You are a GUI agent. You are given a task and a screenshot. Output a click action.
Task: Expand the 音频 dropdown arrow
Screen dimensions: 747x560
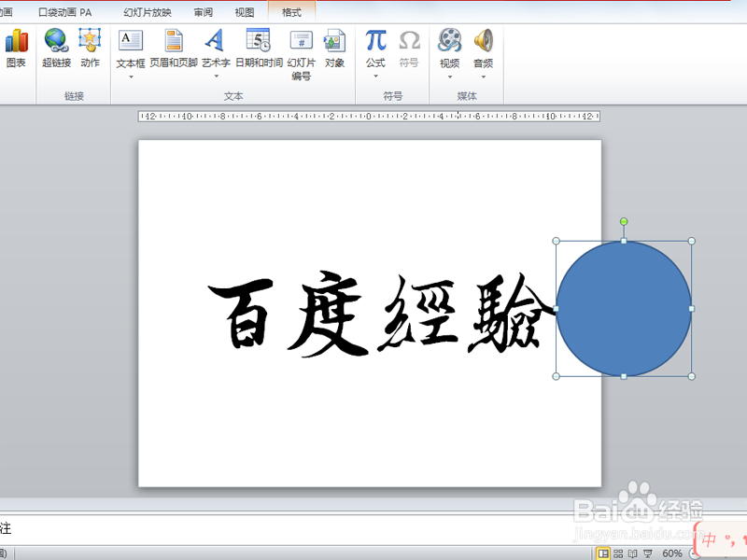[483, 77]
